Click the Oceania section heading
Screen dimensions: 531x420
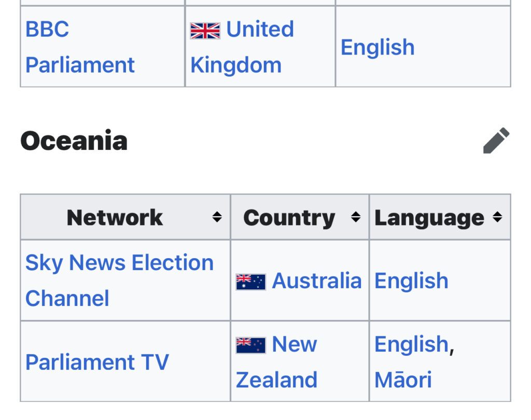pos(74,141)
